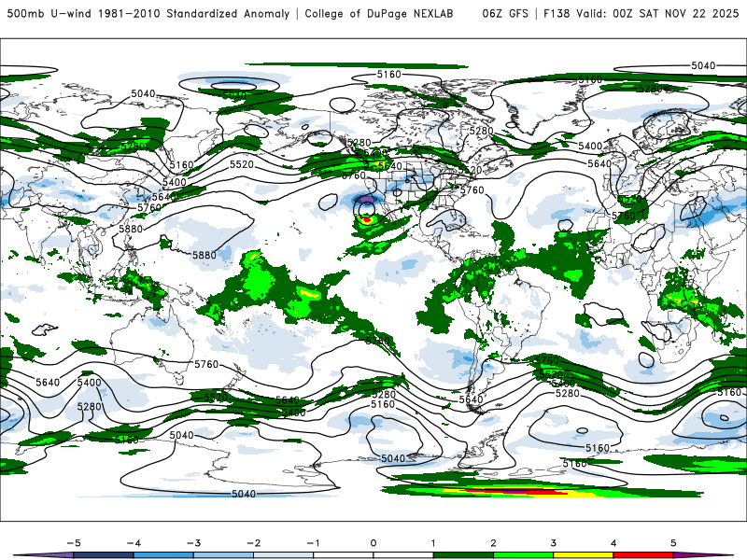Click the navy -5 to -4 colorbar segment

click(104, 555)
